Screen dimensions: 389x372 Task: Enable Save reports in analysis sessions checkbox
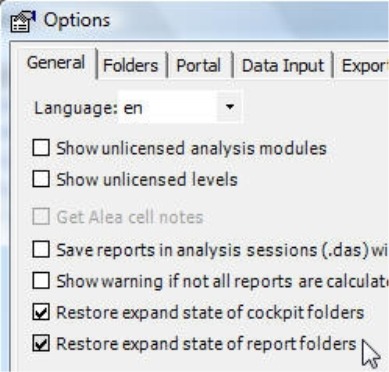click(41, 250)
